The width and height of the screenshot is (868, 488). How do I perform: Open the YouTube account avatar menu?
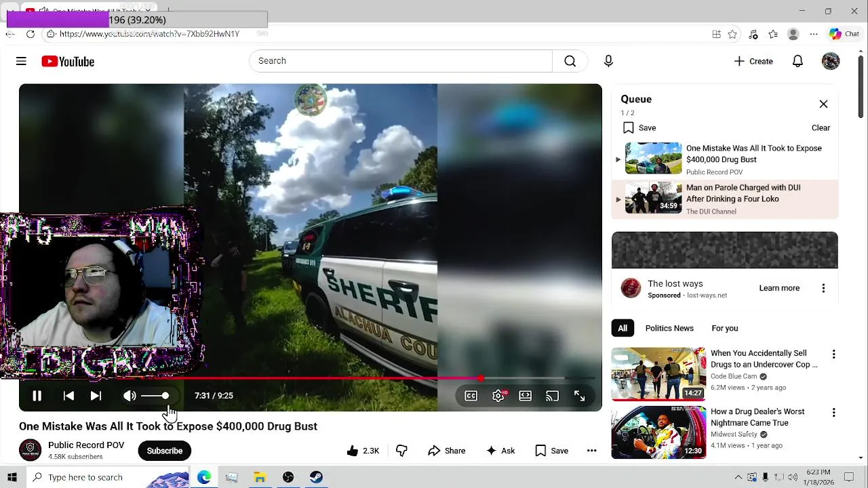tap(831, 61)
